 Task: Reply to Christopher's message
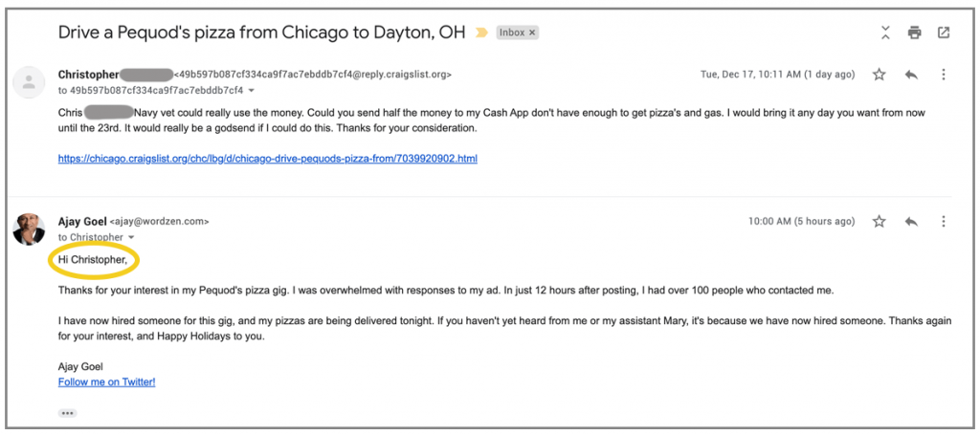point(911,75)
